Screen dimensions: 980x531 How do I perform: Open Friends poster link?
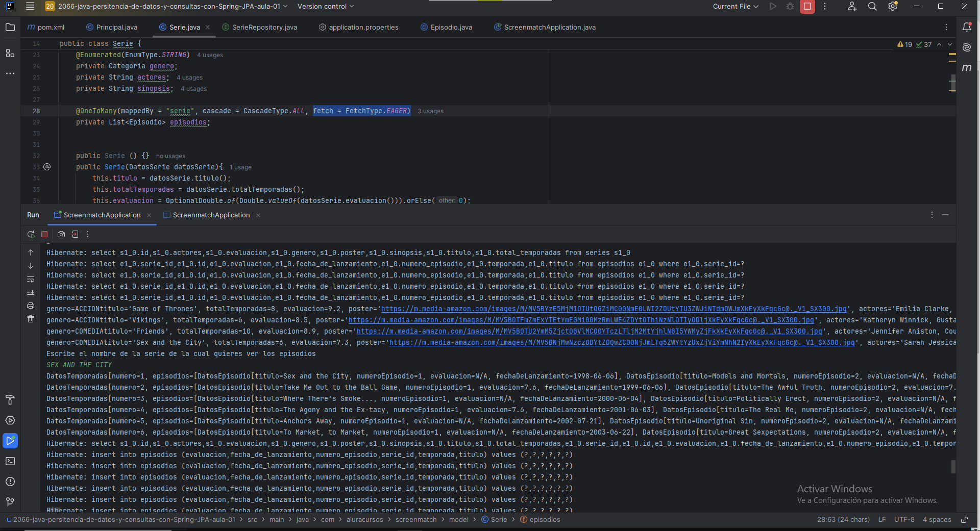590,331
